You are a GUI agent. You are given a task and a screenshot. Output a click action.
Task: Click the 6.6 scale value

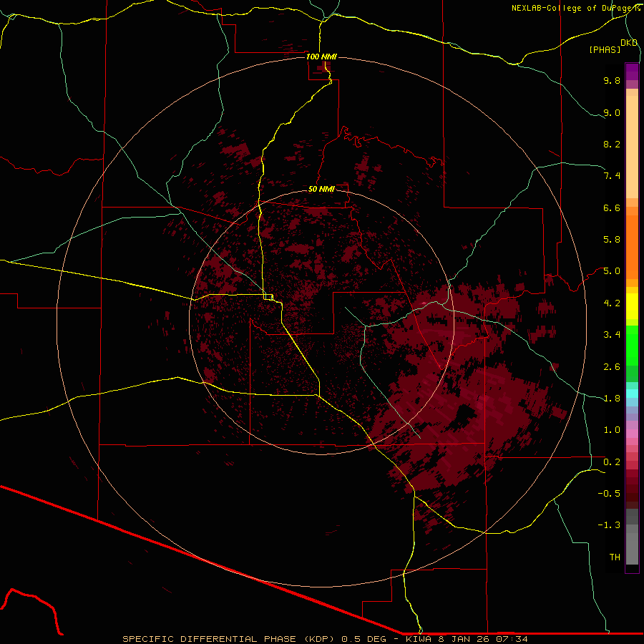[x=612, y=208]
